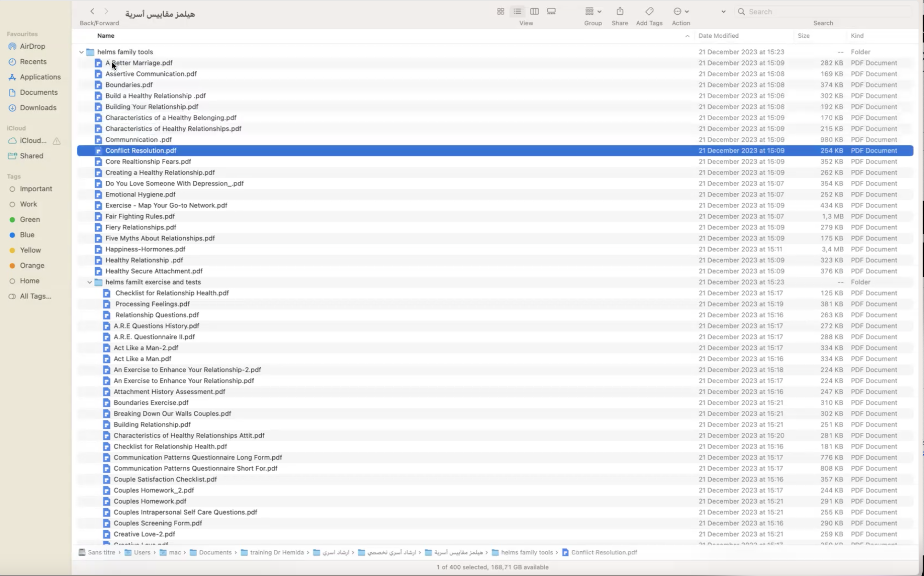Screen dimensions: 924x576
Task: Sort by Date Modified column header
Action: 718,35
